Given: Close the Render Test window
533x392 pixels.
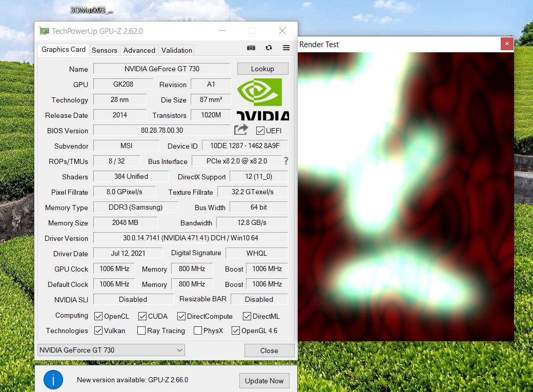Looking at the screenshot, I should 507,44.
